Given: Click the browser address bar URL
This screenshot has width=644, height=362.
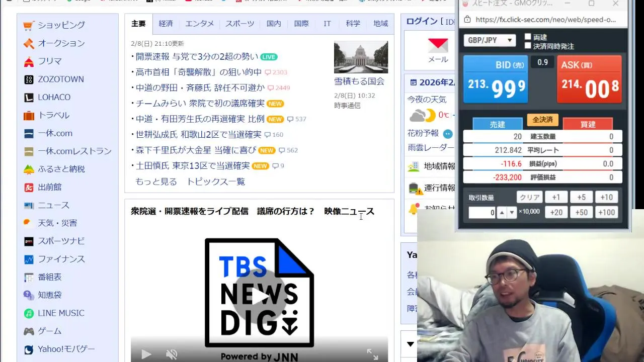Looking at the screenshot, I should [x=545, y=20].
